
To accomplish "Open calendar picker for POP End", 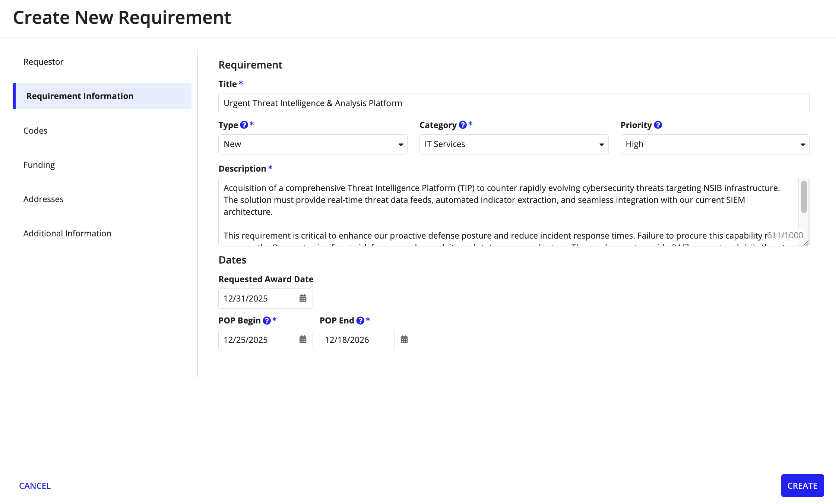I will pos(404,340).
